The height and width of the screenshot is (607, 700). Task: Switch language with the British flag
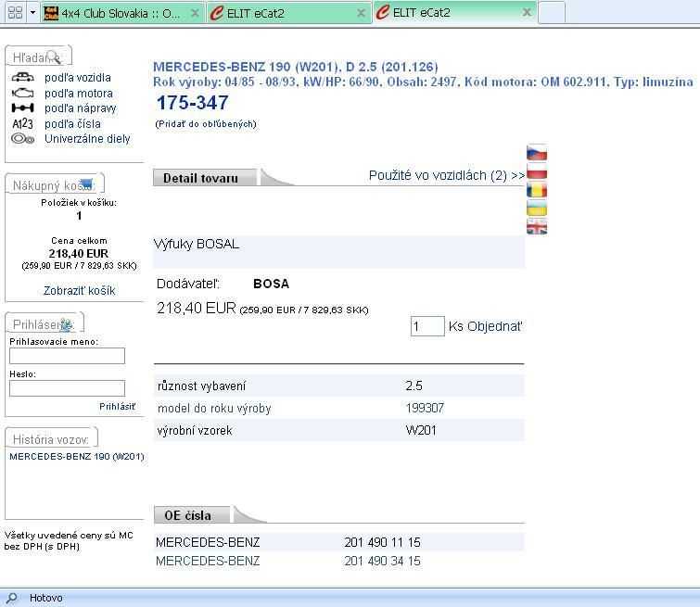(x=537, y=227)
